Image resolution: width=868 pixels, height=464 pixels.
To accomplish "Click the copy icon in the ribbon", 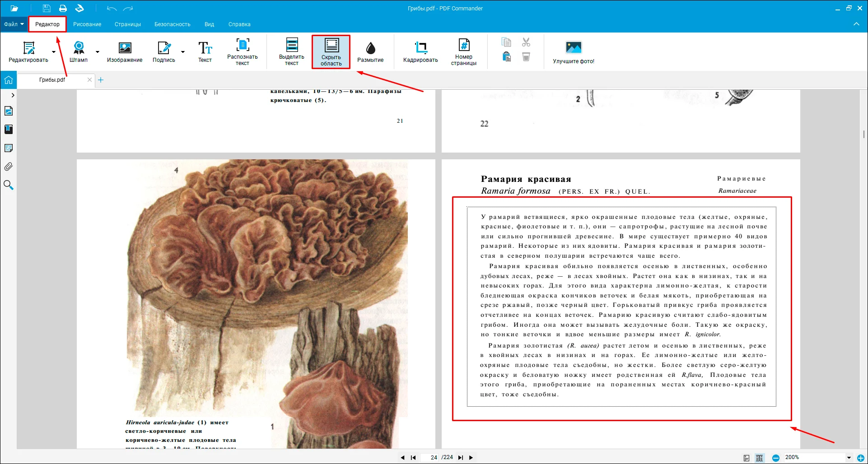I will tap(506, 42).
